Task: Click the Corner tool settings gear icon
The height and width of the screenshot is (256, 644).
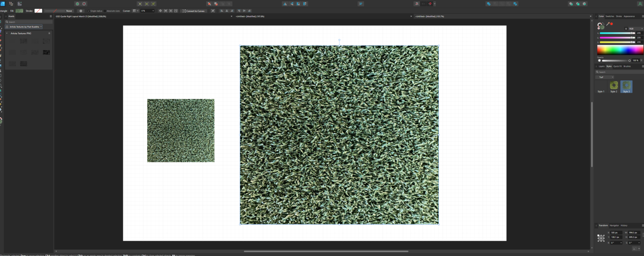Action: pyautogui.click(x=81, y=11)
